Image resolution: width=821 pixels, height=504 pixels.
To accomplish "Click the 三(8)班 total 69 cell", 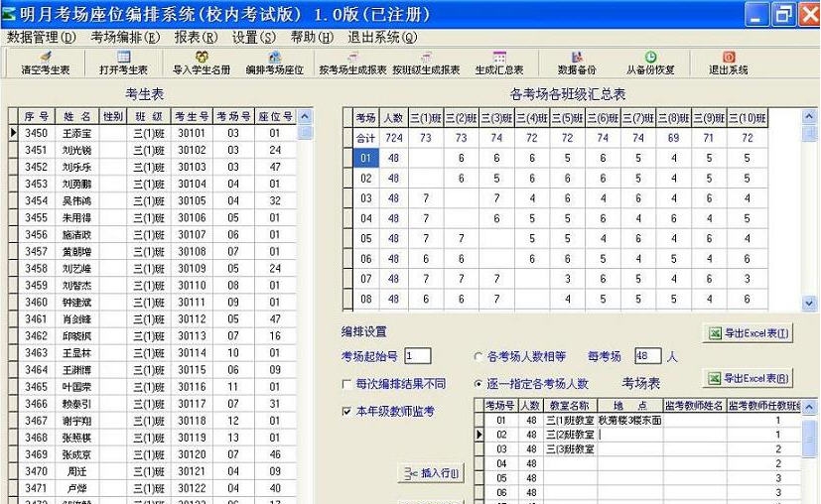I will pos(673,138).
